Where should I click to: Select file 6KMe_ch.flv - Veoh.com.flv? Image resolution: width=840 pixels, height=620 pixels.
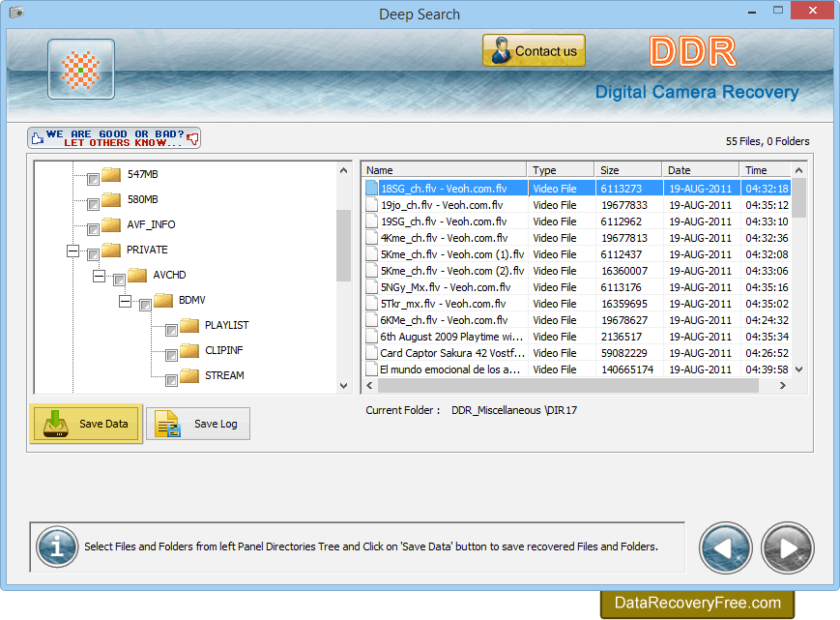[444, 320]
